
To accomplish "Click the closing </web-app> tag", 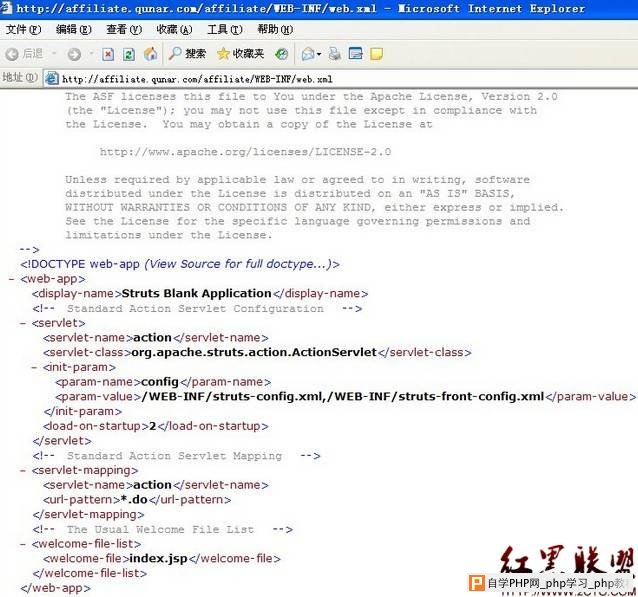I will (56, 588).
